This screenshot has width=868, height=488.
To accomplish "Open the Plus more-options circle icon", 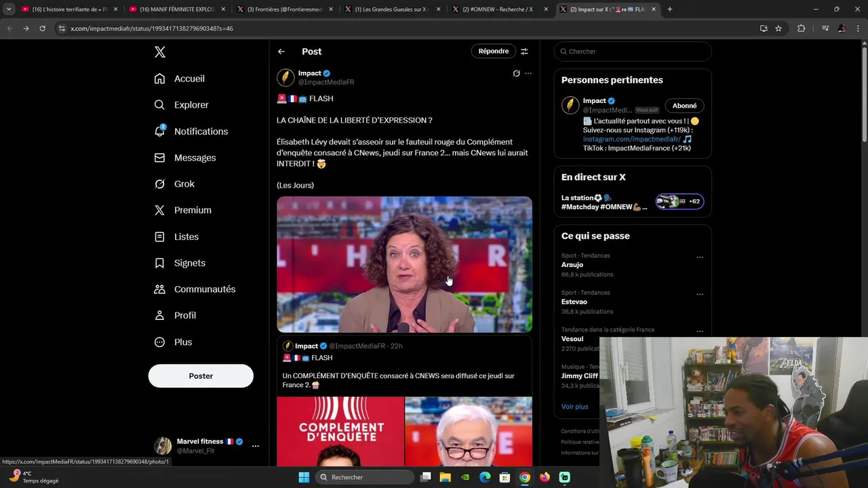I will pos(159,342).
